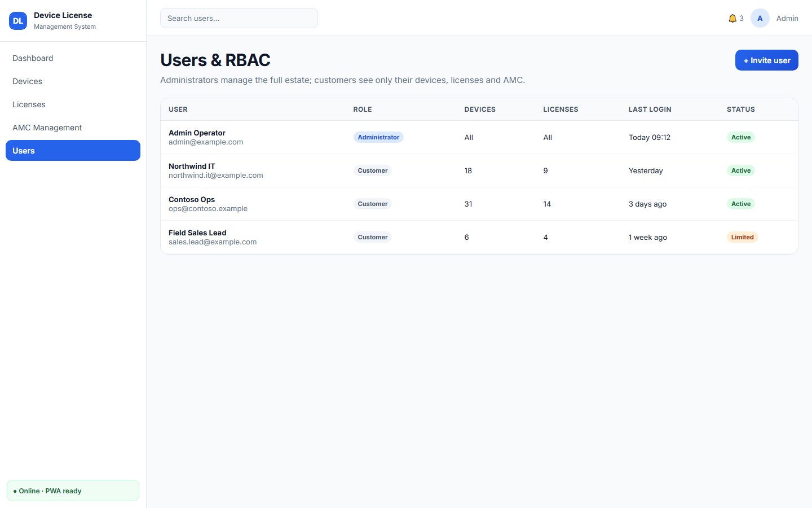Click the notification count 3
This screenshot has height=508, width=812.
point(741,19)
